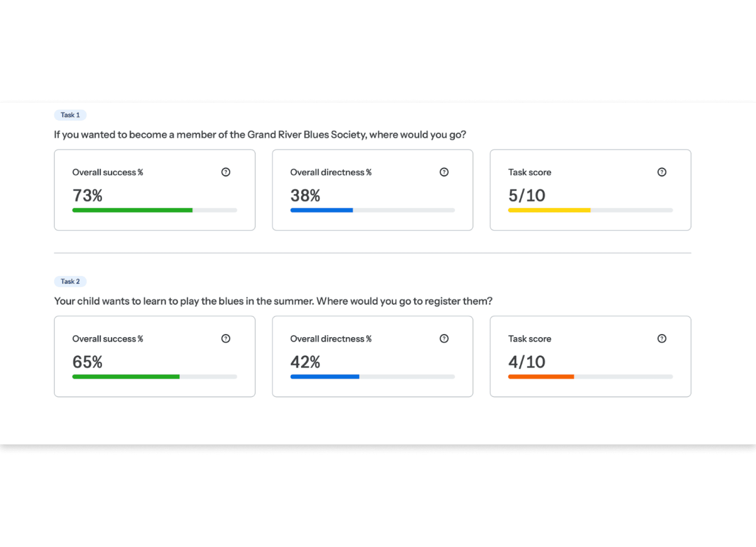Click the 73% value in Task 1

[x=87, y=195]
